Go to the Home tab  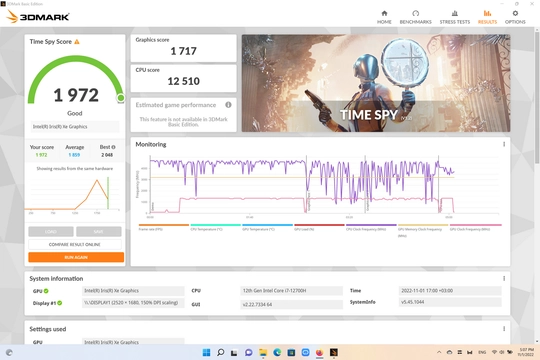click(384, 17)
